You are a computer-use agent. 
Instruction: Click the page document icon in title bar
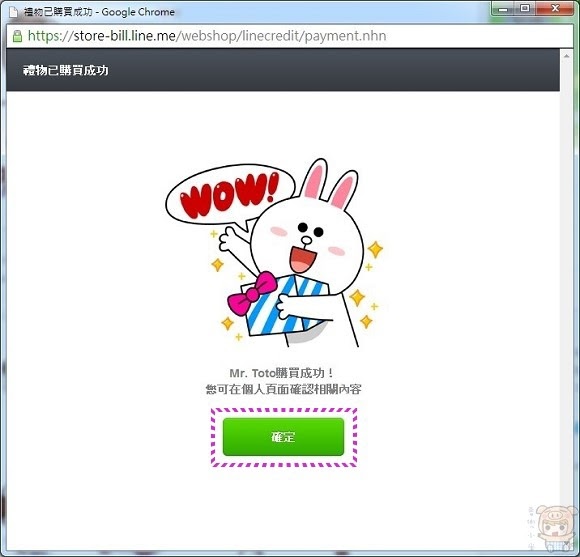pyautogui.click(x=14, y=12)
